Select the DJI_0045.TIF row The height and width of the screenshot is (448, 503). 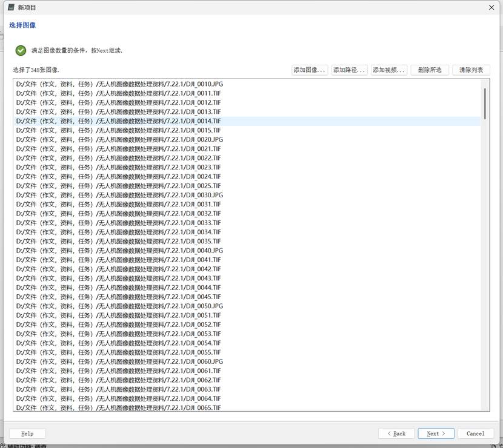tap(248, 297)
